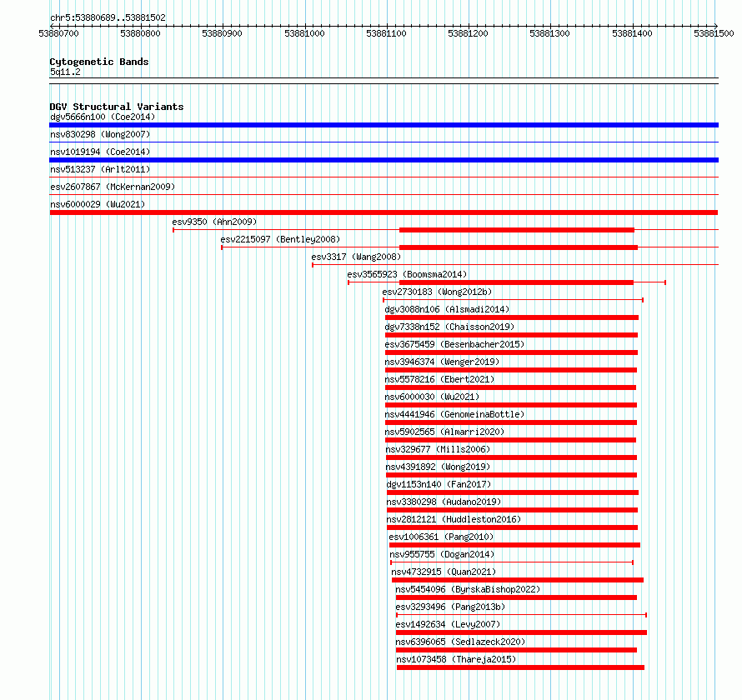Select nsv6000030 (Wu2021) label
Viewport: 742px width, 700px height.
[x=432, y=397]
